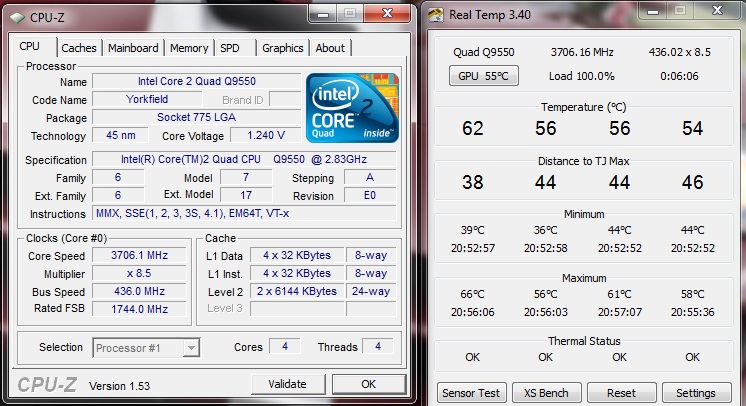Switch to the Memory tab
746x406 pixels.
tap(189, 48)
